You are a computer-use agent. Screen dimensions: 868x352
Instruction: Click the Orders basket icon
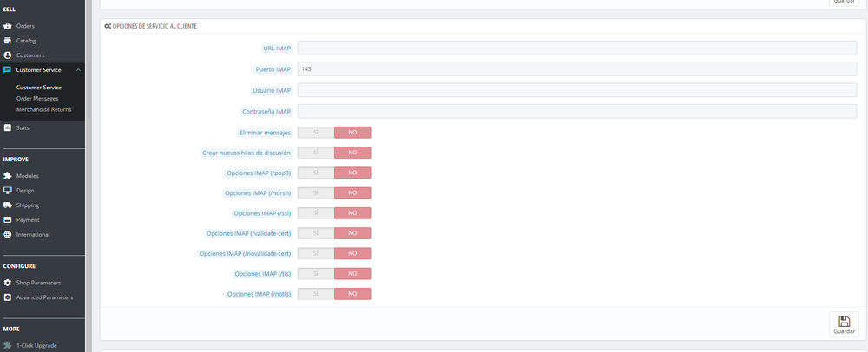[x=7, y=26]
